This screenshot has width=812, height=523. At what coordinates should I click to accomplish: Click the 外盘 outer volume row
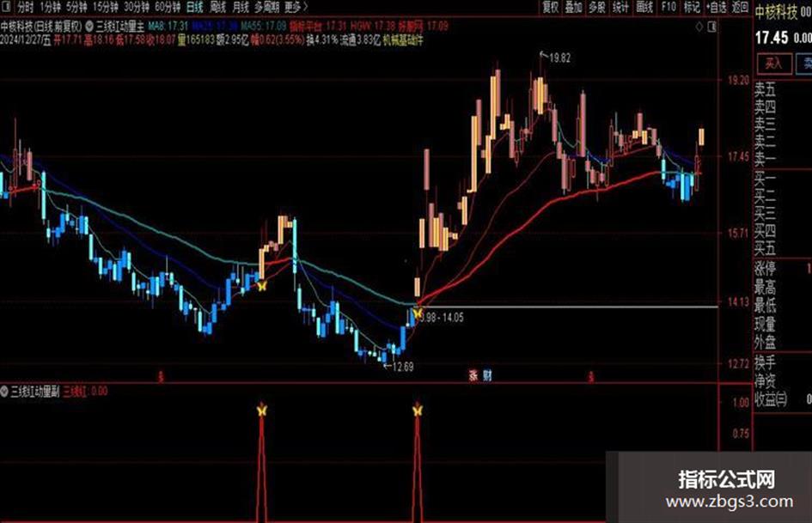click(x=783, y=343)
